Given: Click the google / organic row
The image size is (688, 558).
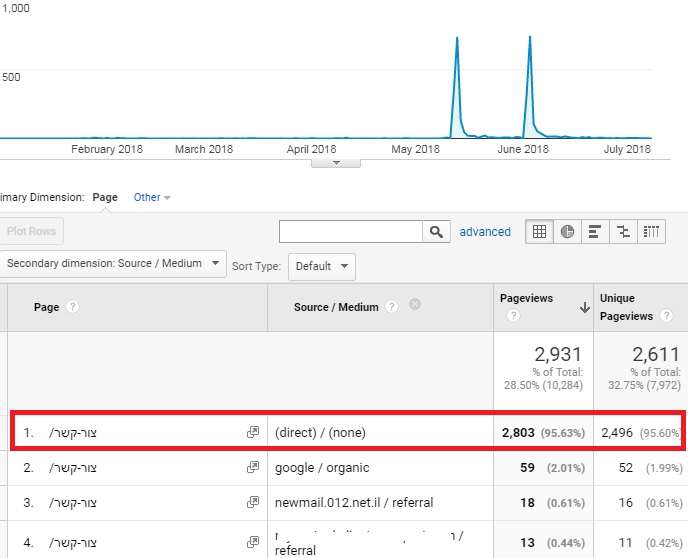Looking at the screenshot, I should [322, 468].
